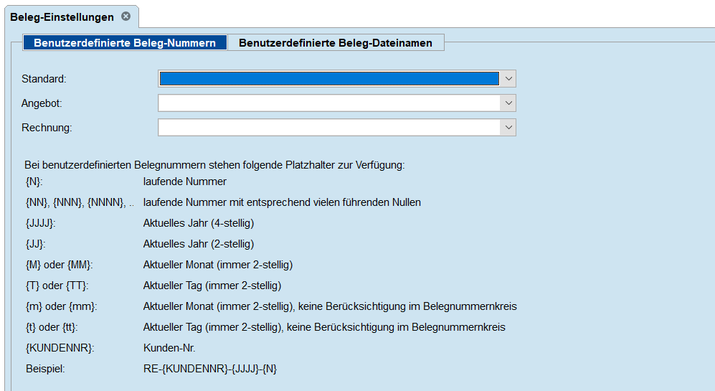This screenshot has height=391, width=715.
Task: Click the Angebot: label
Action: 41,103
